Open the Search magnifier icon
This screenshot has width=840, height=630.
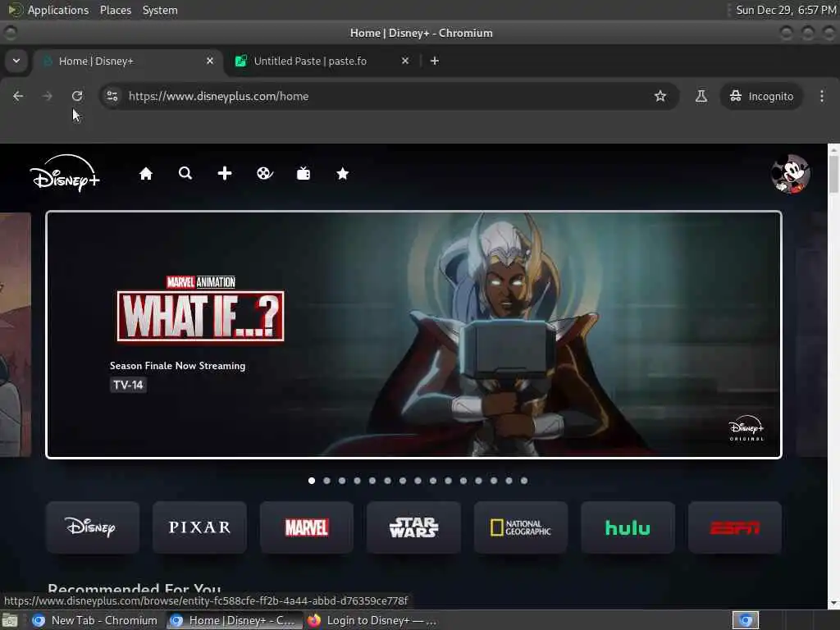point(185,173)
